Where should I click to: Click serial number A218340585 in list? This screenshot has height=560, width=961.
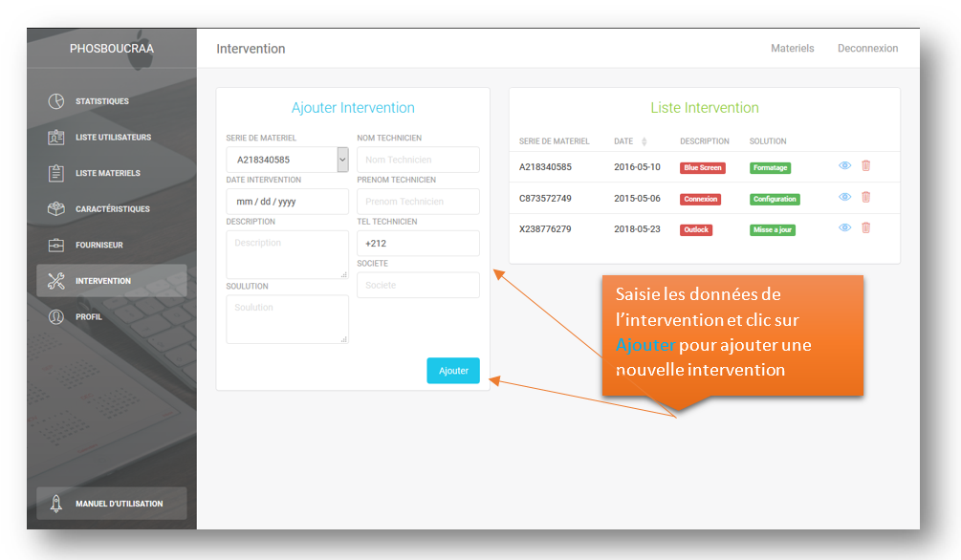[x=545, y=166]
